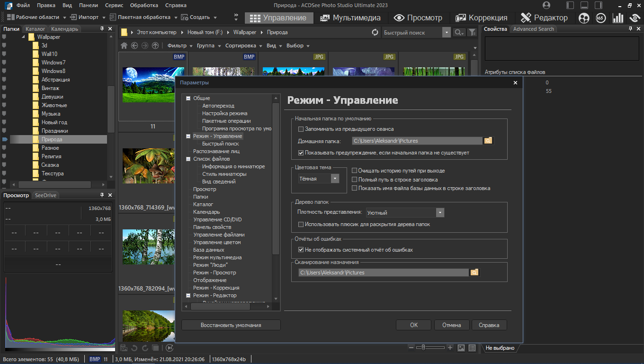Click rotate left icon in bottom toolbar
Viewport: 644px width, 364px height.
coord(134,348)
